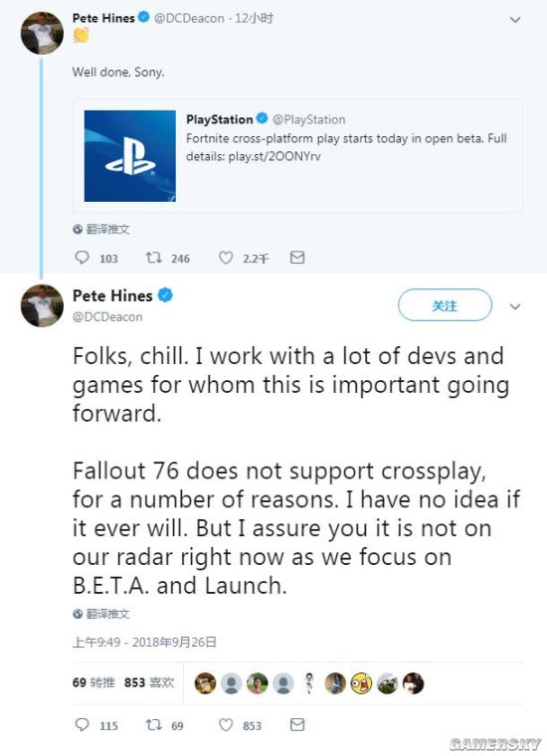This screenshot has width=547, height=756.
Task: Retweet the 'Well done, Sony' tweet
Action: 154,258
